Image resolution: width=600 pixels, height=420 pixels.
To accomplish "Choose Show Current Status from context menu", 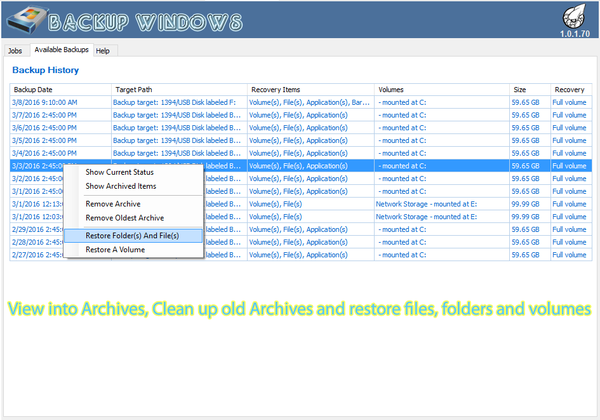I will (121, 173).
